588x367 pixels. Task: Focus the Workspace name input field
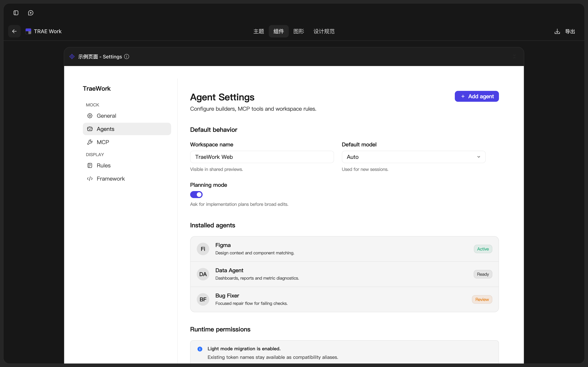click(262, 157)
